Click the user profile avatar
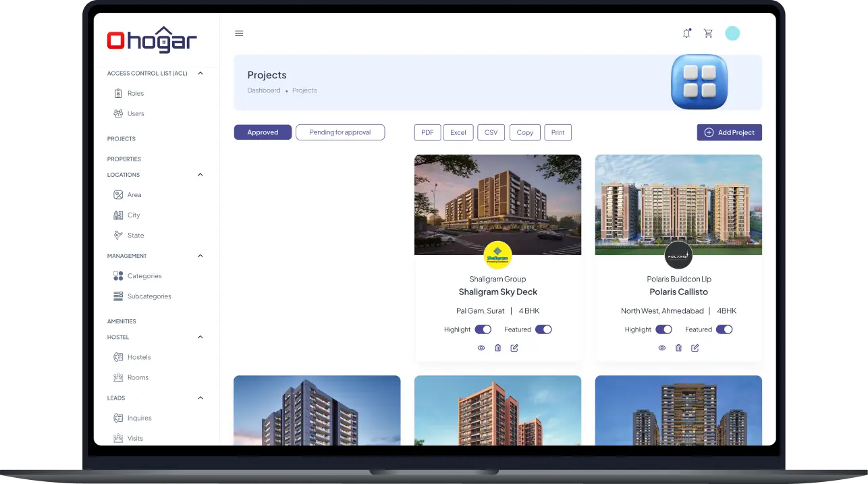The height and width of the screenshot is (484, 868). click(732, 33)
